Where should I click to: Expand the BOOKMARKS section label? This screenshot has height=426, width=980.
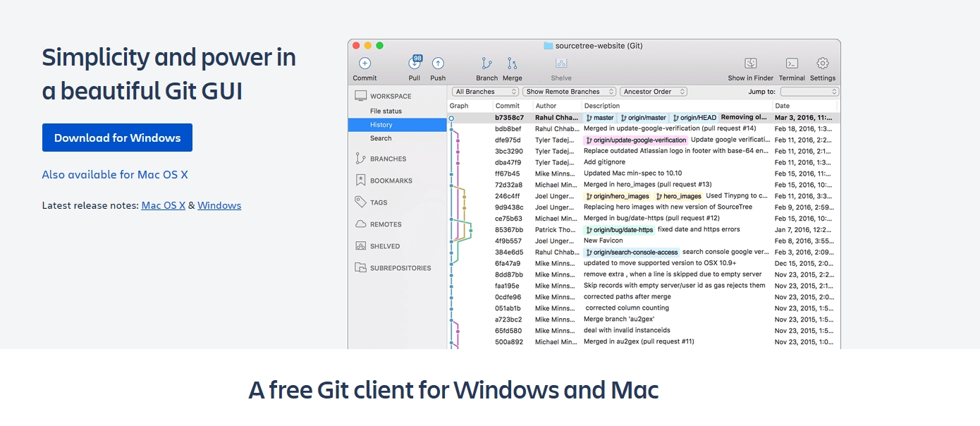point(391,181)
